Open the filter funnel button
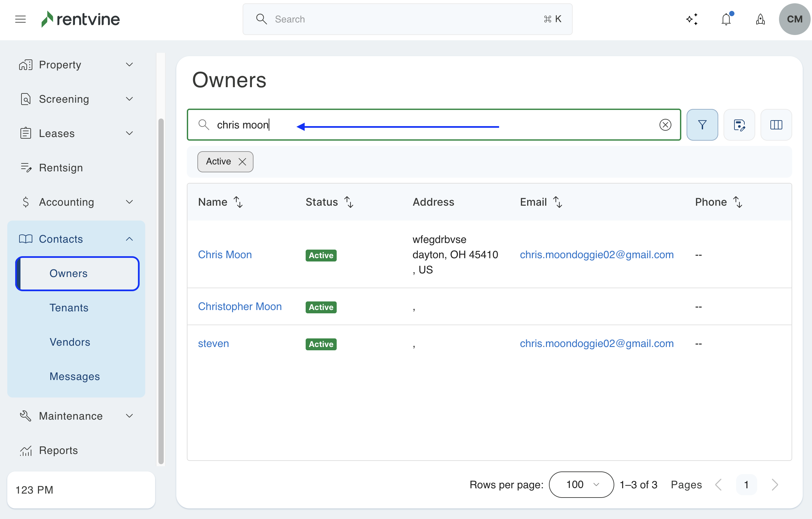This screenshot has height=519, width=812. (702, 125)
